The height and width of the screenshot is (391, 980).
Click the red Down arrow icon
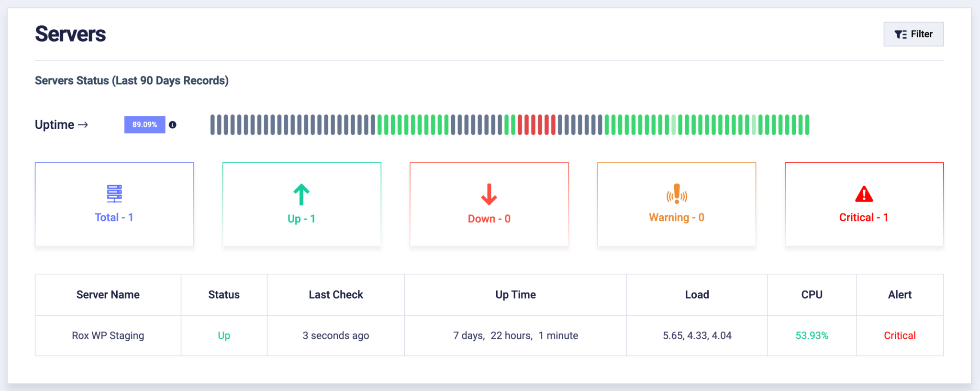(x=489, y=194)
